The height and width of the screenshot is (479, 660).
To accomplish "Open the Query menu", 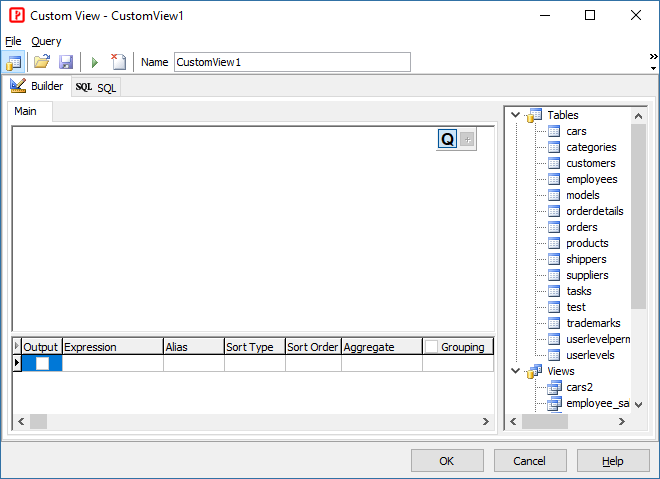I will (46, 41).
